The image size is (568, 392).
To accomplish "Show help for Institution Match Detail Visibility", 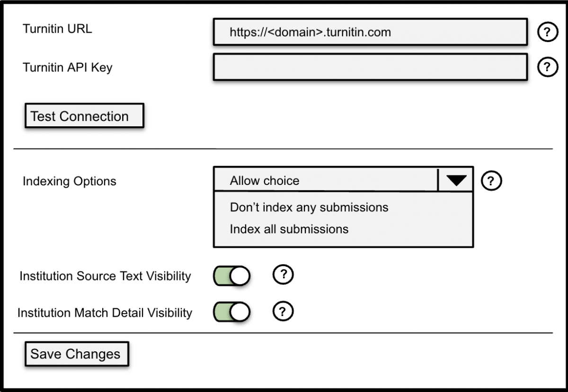I will click(x=284, y=311).
